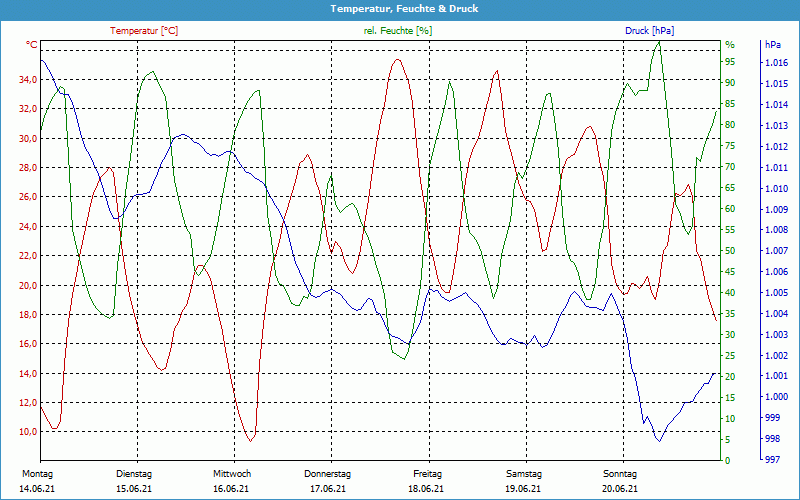
Task: Click pressure axis value '1.012'
Action: tap(776, 147)
